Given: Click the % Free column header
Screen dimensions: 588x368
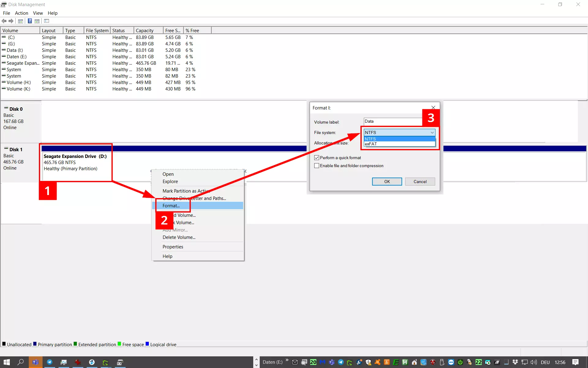Looking at the screenshot, I should (197, 30).
